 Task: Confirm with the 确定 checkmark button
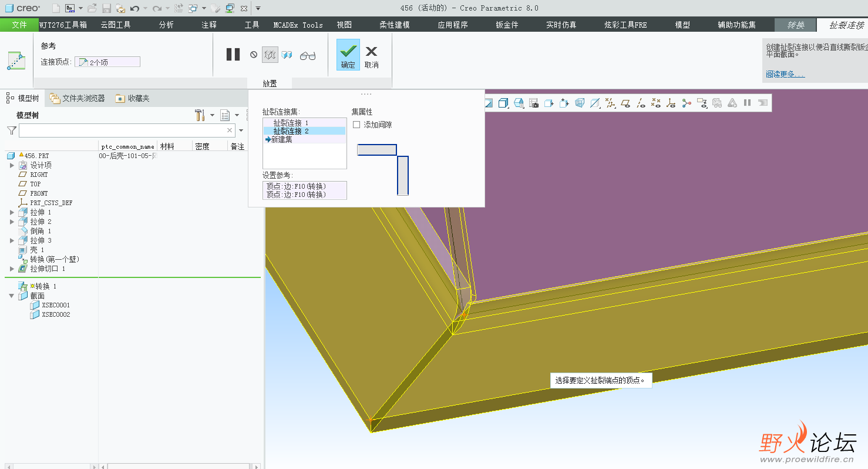pyautogui.click(x=348, y=55)
